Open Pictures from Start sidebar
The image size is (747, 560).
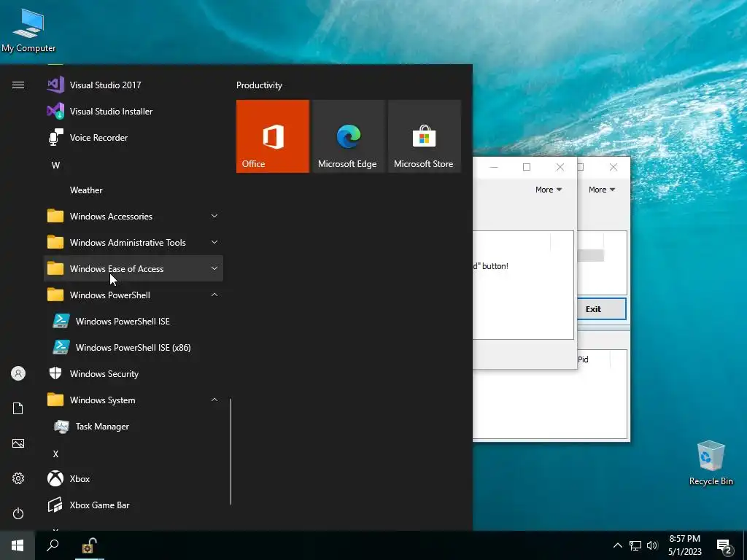coord(18,443)
